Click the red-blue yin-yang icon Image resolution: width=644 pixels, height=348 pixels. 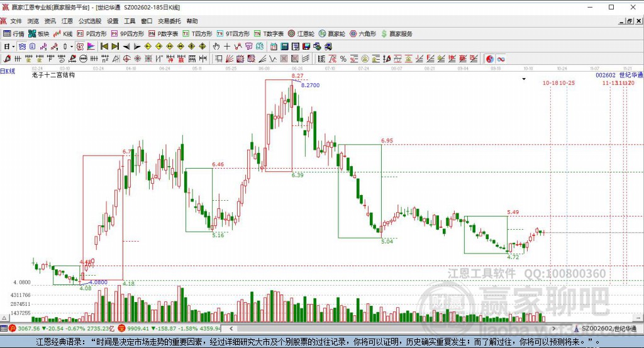coord(490,59)
